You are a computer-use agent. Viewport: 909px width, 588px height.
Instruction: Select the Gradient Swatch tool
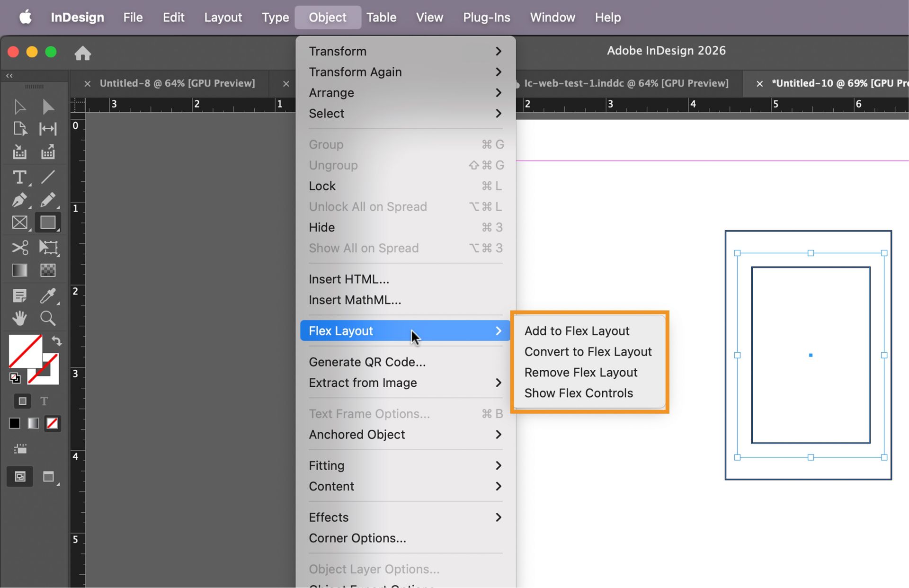[x=19, y=270]
